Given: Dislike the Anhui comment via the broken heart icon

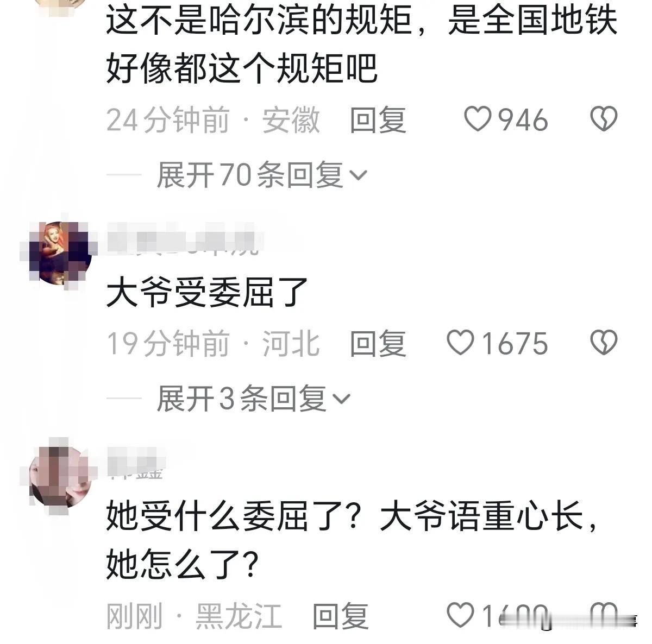Looking at the screenshot, I should click(604, 119).
